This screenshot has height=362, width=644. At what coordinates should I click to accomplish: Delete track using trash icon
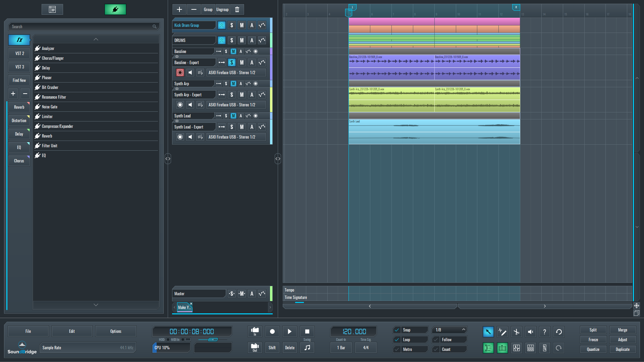pos(237,9)
